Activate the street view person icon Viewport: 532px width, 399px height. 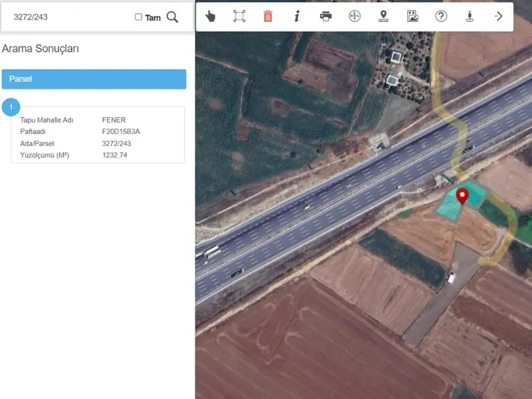tap(469, 16)
